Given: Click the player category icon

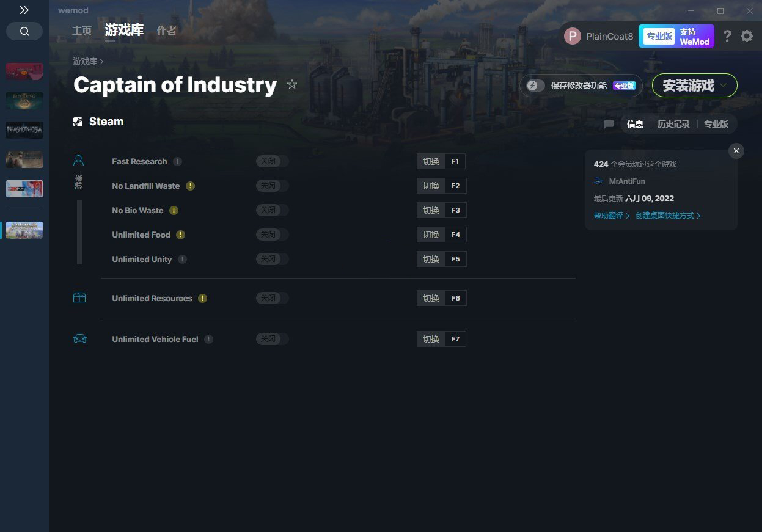Looking at the screenshot, I should (79, 161).
